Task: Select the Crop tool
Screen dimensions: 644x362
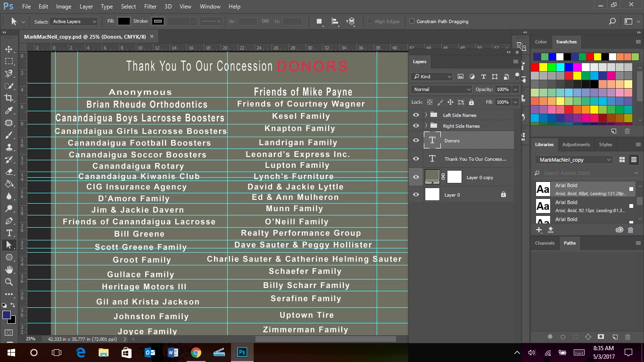Action: 9,98
